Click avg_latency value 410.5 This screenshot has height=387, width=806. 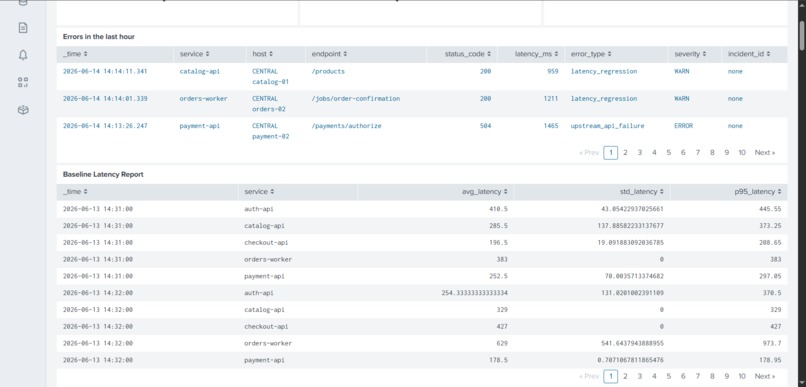[x=498, y=209]
